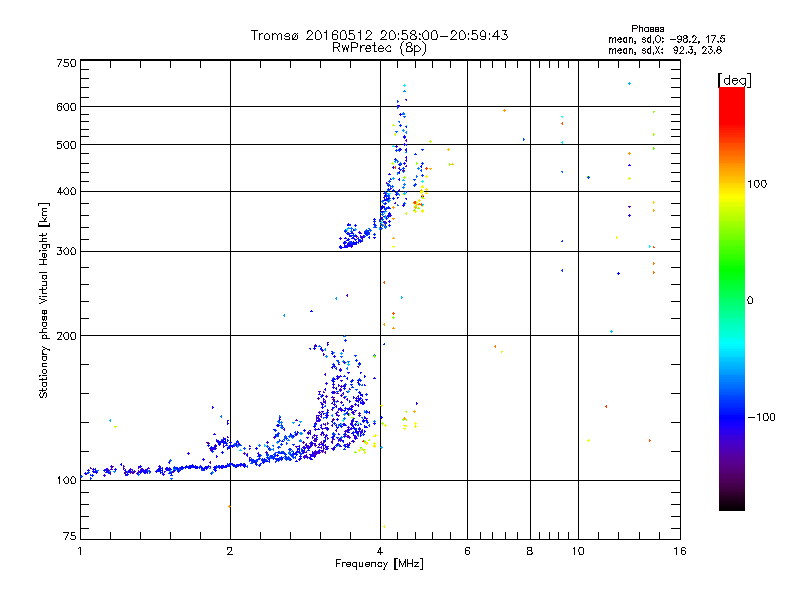Screen dimensions: 800x600
Task: Click the x-axis tick label '10'
Action: (x=578, y=551)
